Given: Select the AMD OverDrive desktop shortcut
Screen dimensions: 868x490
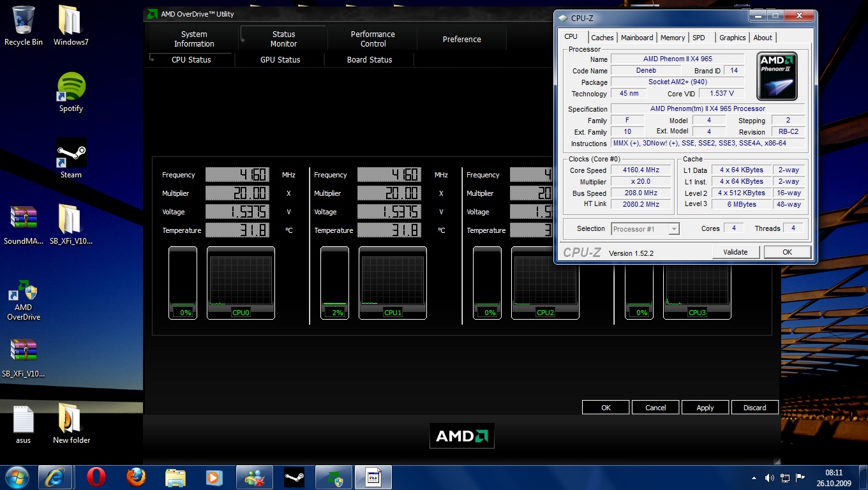Looking at the screenshot, I should 24,301.
